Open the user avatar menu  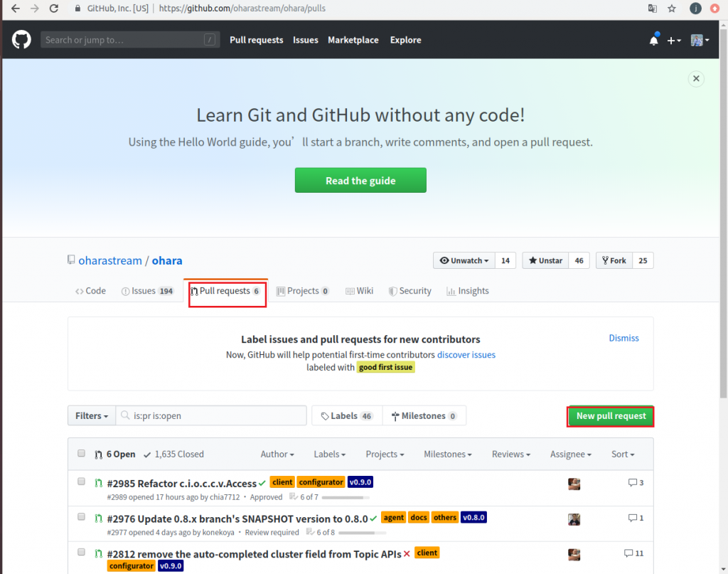pos(700,41)
